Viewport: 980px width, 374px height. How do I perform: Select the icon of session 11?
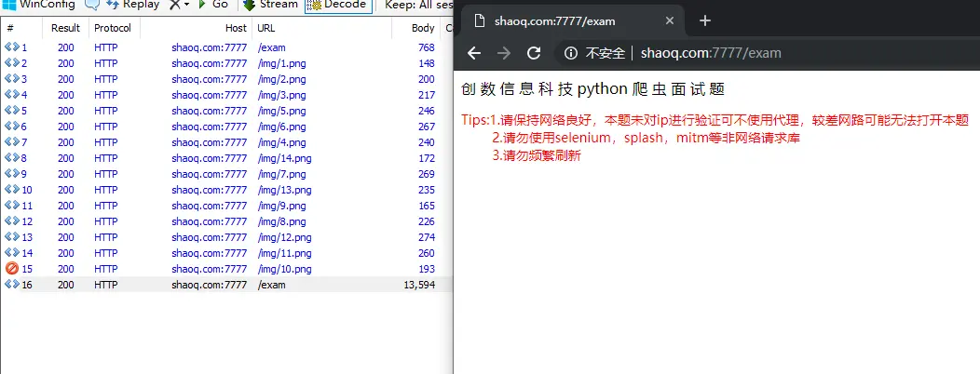11,206
